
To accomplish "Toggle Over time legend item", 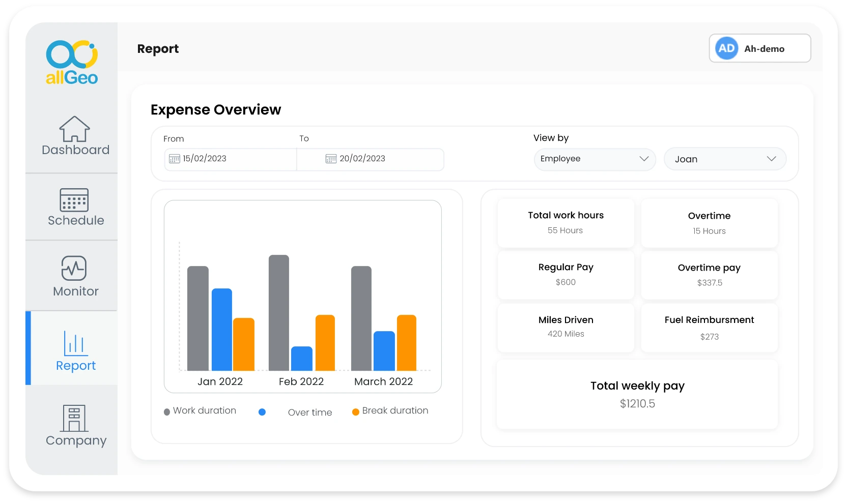I will pos(309,412).
